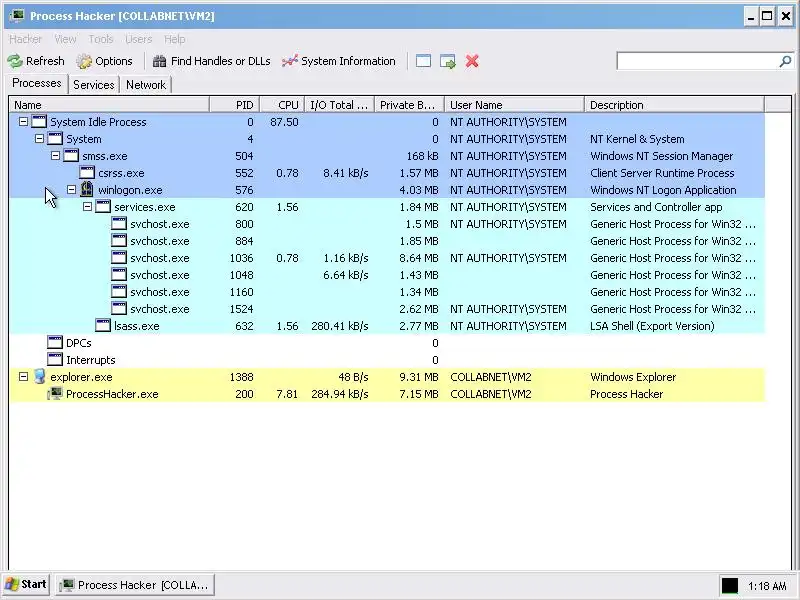
Task: Open Find Handles or DLLs
Action: 212,61
